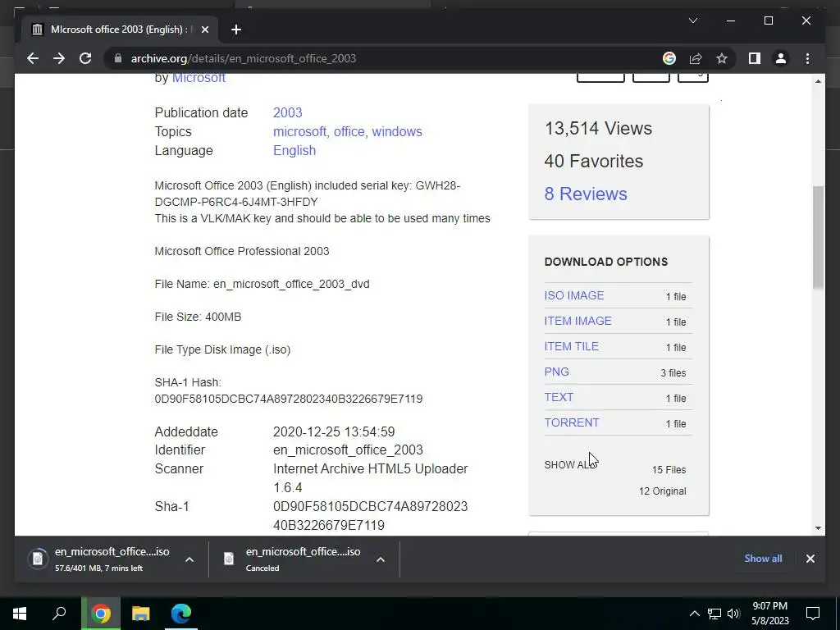Go back to the previous page
Image resolution: width=840 pixels, height=630 pixels.
click(33, 58)
